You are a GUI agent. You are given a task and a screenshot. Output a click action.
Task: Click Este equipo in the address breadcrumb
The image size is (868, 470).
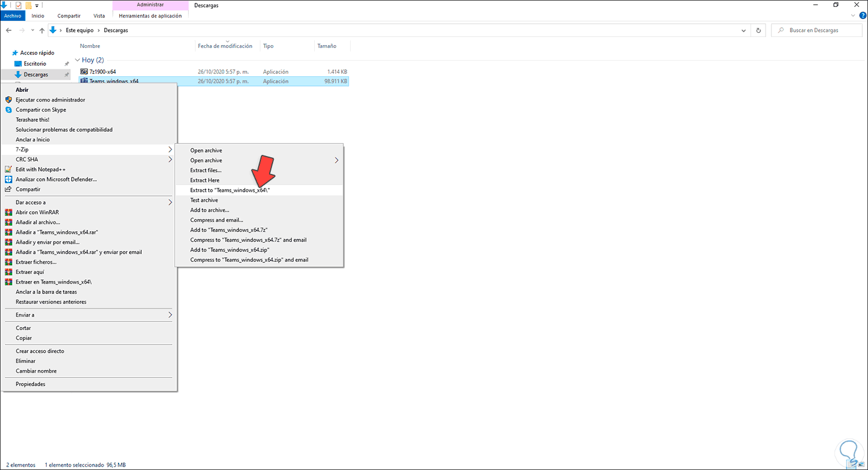click(x=80, y=30)
